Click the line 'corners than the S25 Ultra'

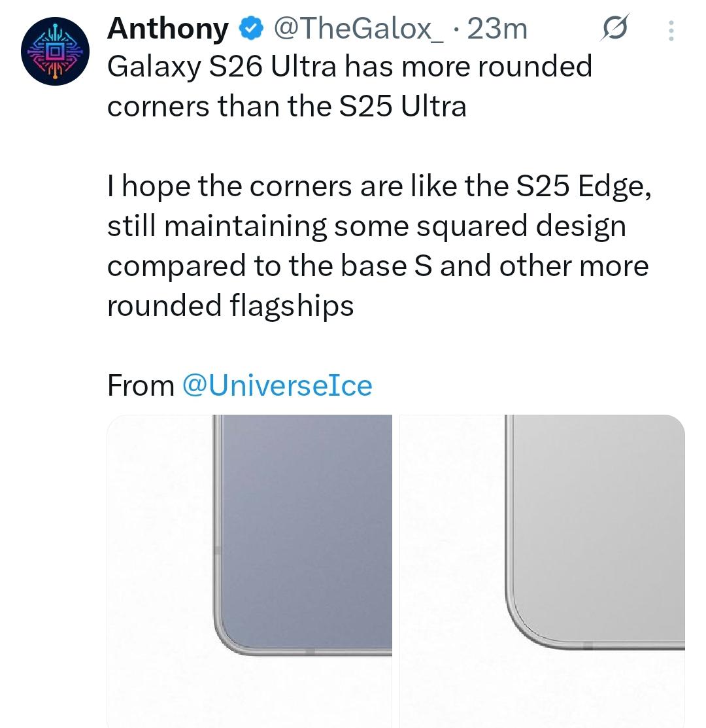click(287, 107)
